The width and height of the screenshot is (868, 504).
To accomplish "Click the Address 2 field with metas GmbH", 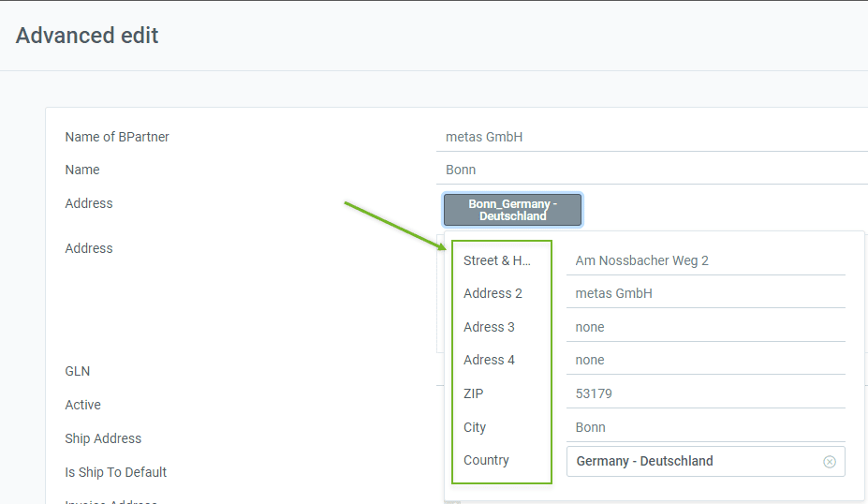I will pyautogui.click(x=705, y=293).
